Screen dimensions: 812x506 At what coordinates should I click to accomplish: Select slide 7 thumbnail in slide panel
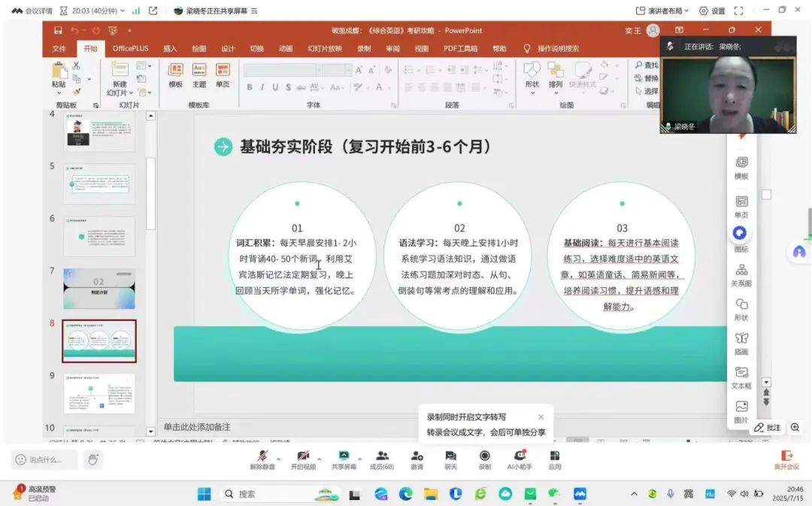[x=99, y=288]
